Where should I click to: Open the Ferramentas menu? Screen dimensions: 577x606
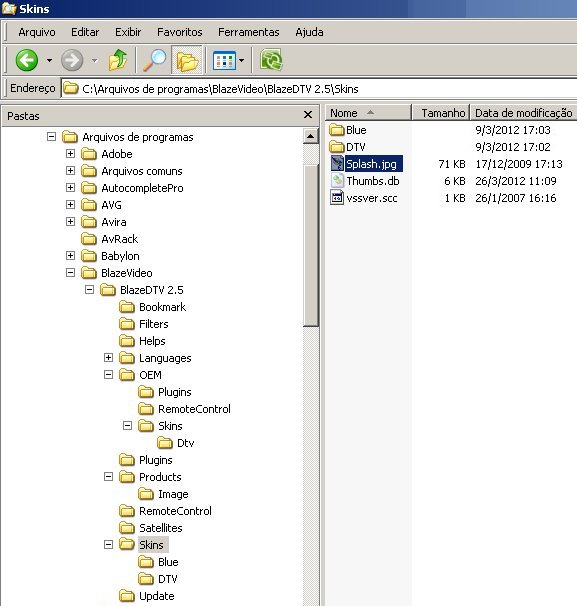(x=249, y=32)
